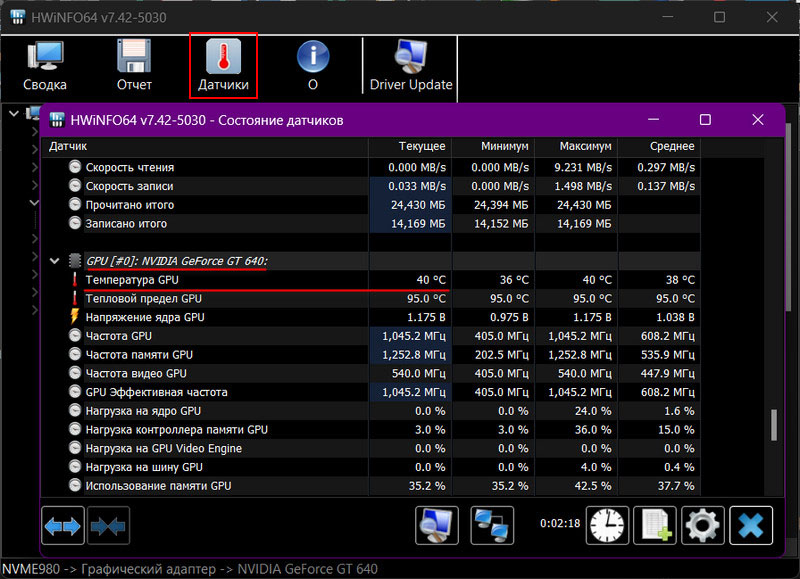Open the Датчики sensors panel
Viewport: 800px width, 579px height.
pos(223,66)
